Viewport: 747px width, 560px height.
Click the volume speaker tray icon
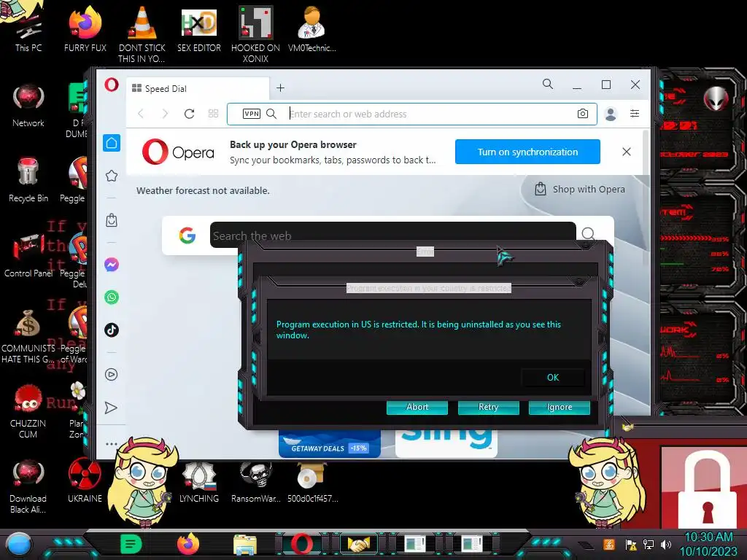point(666,544)
